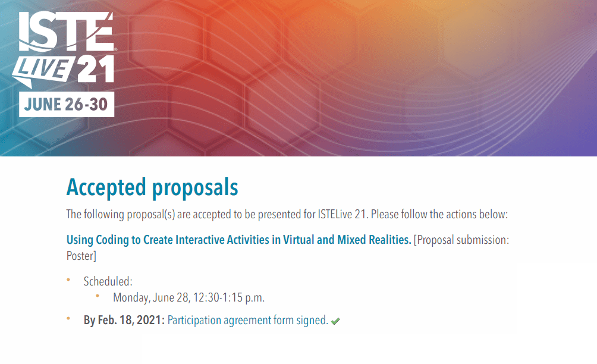This screenshot has height=364, width=597.
Task: Click the orange bullet beside Scheduled
Action: [68, 279]
